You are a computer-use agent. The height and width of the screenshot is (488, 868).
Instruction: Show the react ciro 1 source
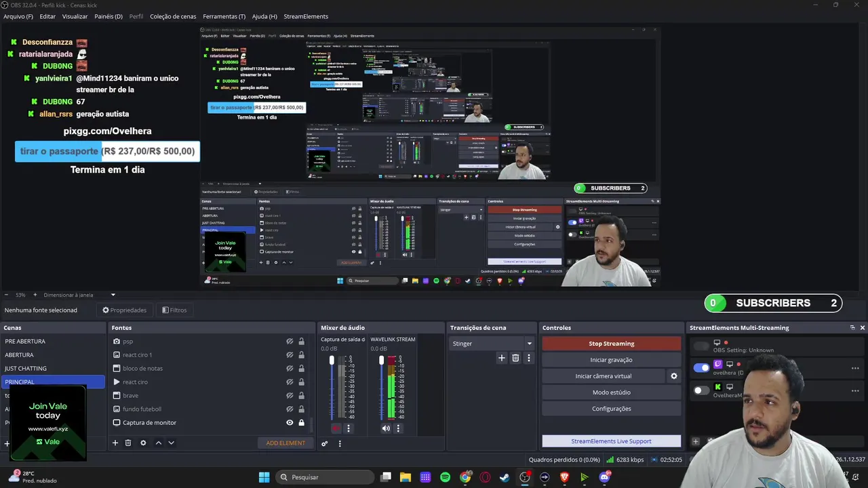(290, 355)
